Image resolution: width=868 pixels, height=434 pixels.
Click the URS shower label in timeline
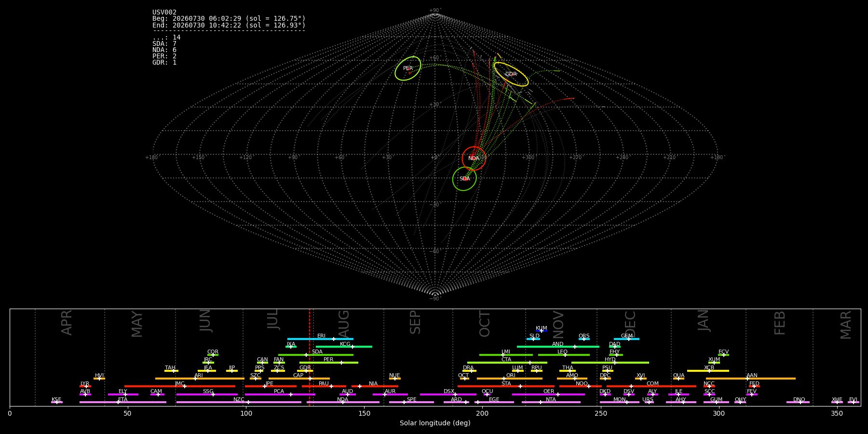[648, 400]
